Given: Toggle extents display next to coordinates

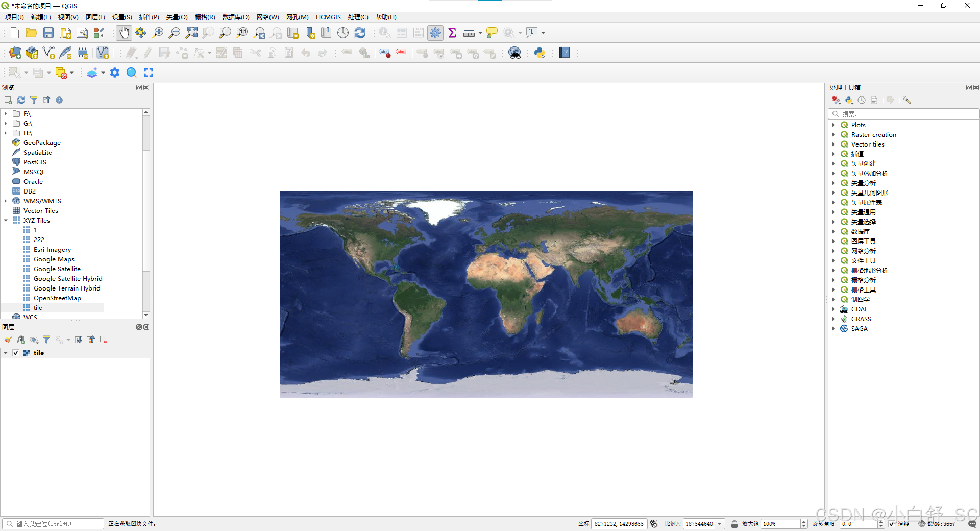Looking at the screenshot, I should coord(654,524).
